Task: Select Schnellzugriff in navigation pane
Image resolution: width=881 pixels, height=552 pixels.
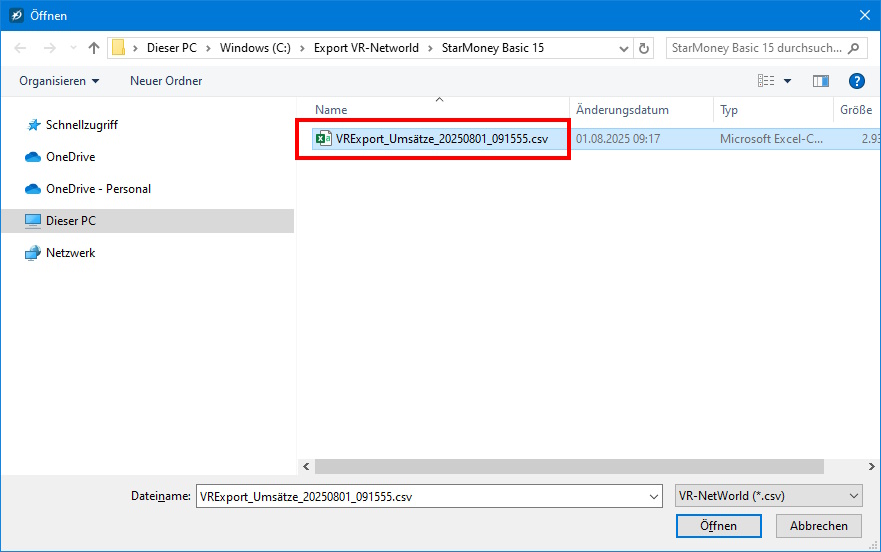Action: [x=81, y=125]
